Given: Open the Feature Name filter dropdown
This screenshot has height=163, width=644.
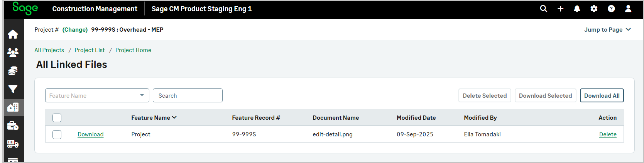Looking at the screenshot, I should [x=97, y=95].
